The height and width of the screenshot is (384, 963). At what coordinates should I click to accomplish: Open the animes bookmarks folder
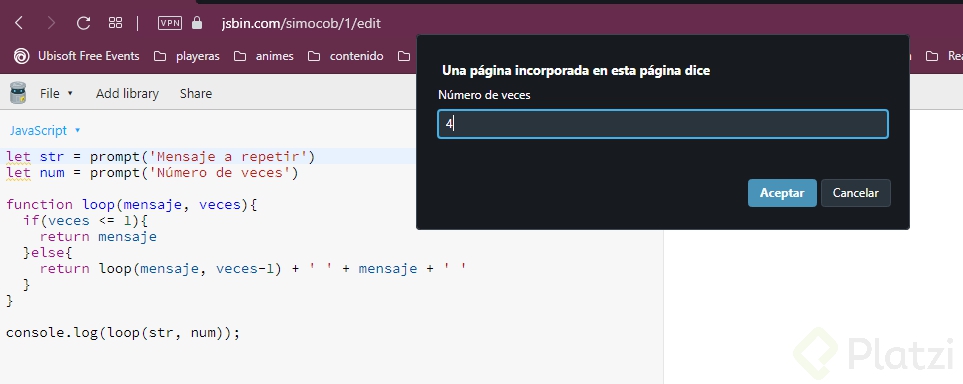(x=263, y=56)
